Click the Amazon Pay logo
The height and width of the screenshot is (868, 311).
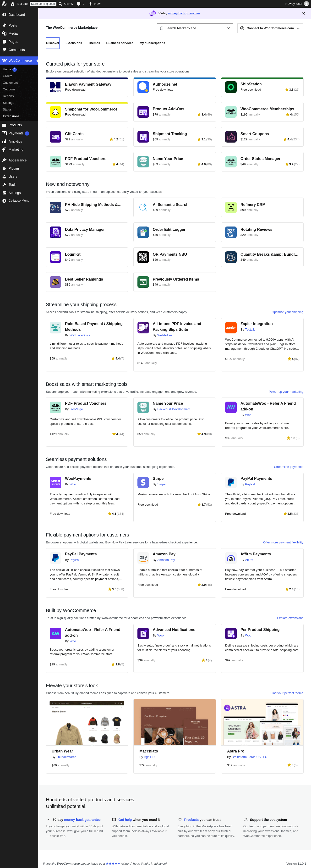(143, 558)
